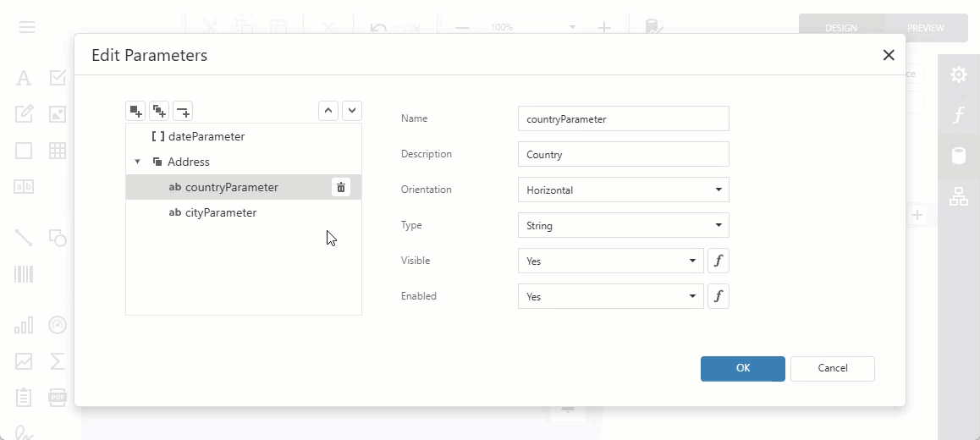The image size is (980, 440).
Task: Click OK to confirm parameters
Action: pyautogui.click(x=742, y=368)
